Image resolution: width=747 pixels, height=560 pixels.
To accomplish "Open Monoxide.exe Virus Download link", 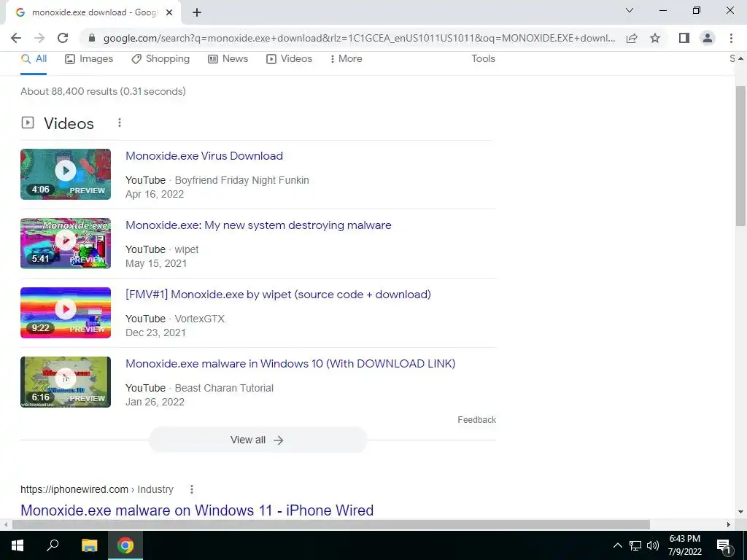I will click(204, 156).
